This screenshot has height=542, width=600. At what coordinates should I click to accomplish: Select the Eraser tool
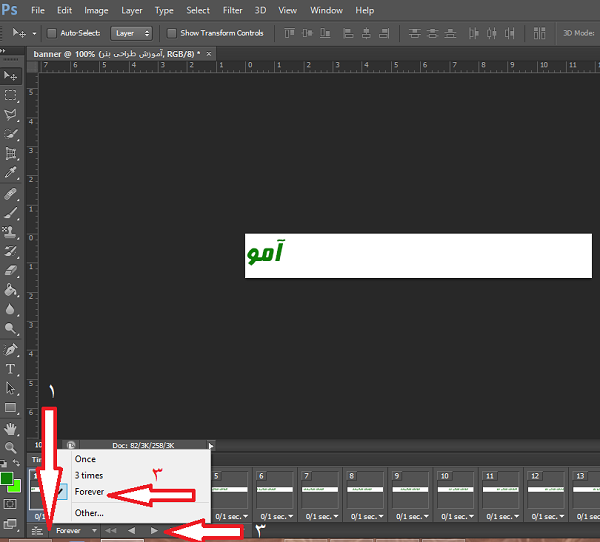click(11, 271)
